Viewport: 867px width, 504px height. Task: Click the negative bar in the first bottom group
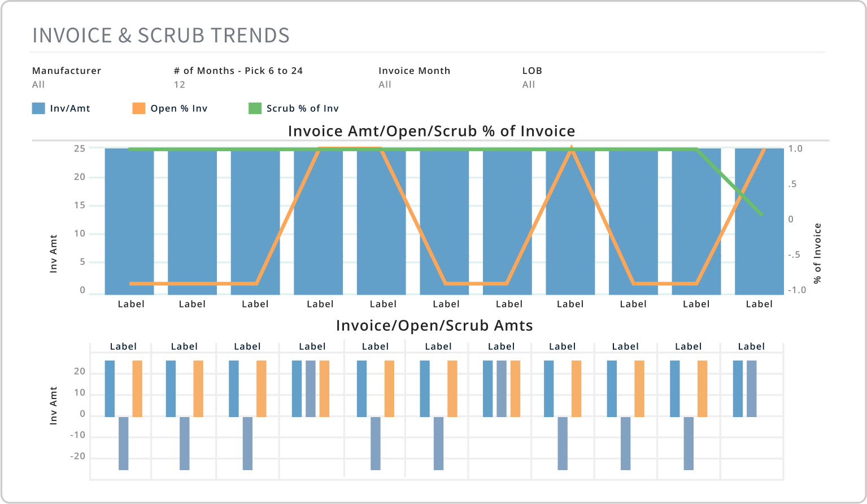click(124, 443)
